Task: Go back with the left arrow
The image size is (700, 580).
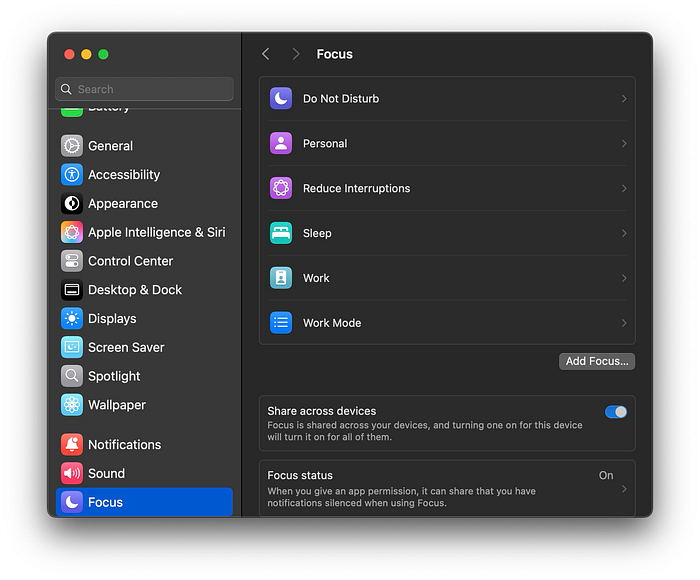Action: [x=266, y=54]
